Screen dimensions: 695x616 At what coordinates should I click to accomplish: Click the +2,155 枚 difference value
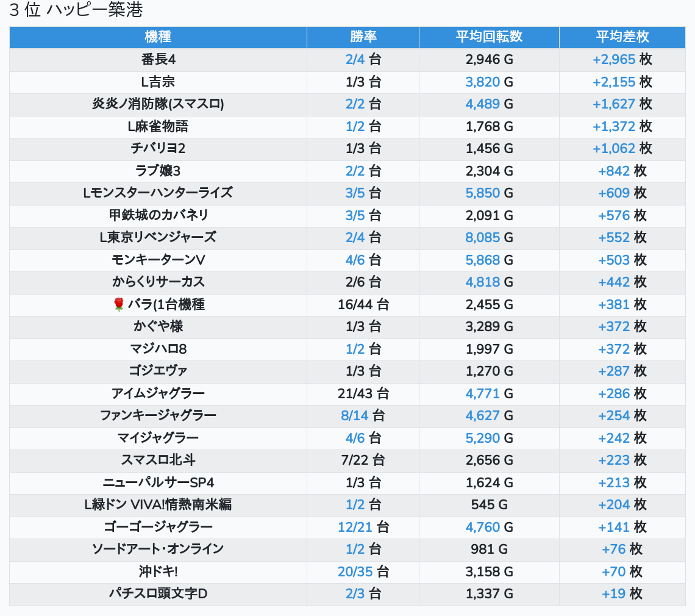622,82
